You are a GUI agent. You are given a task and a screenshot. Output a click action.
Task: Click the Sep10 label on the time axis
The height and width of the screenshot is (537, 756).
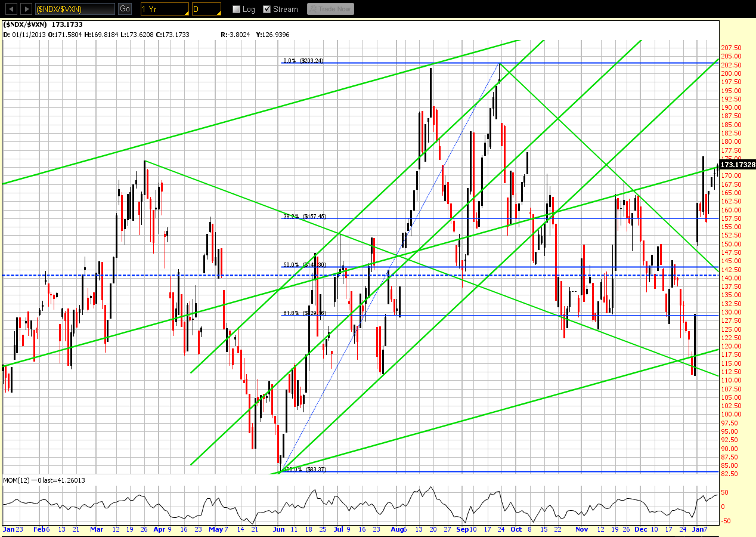pos(466,529)
